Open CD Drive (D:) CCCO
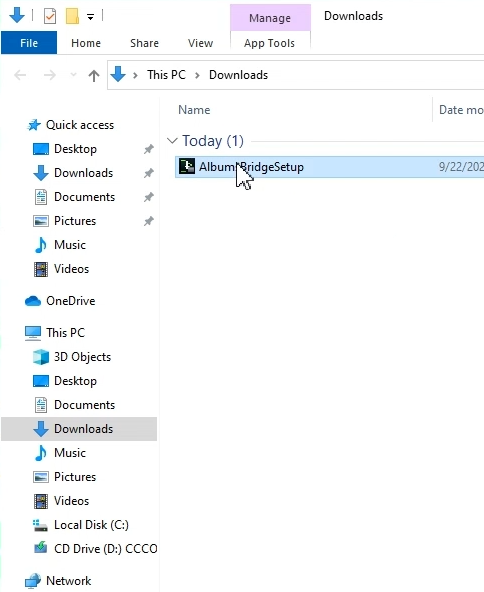The width and height of the screenshot is (484, 592). 106,549
